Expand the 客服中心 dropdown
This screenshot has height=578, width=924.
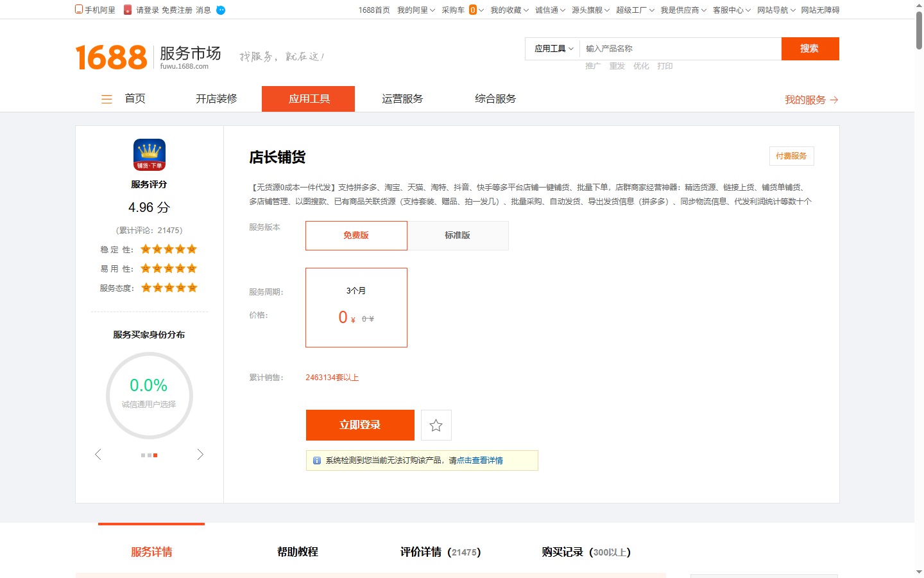point(732,10)
